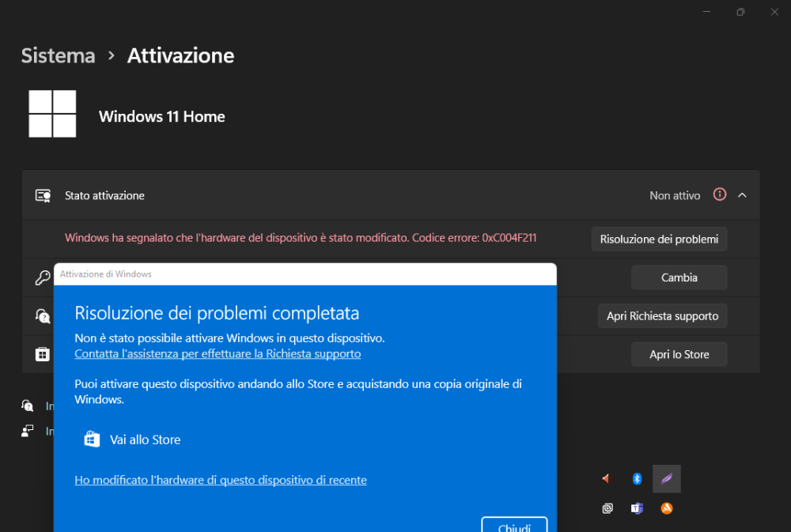Open Microsoft Teams tray icon
The height and width of the screenshot is (532, 791).
[x=637, y=508]
